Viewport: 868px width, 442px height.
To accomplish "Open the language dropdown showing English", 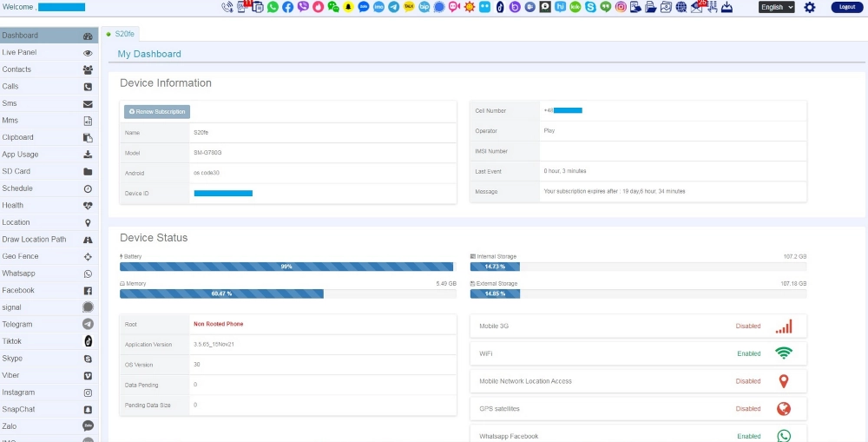I will 777,7.
